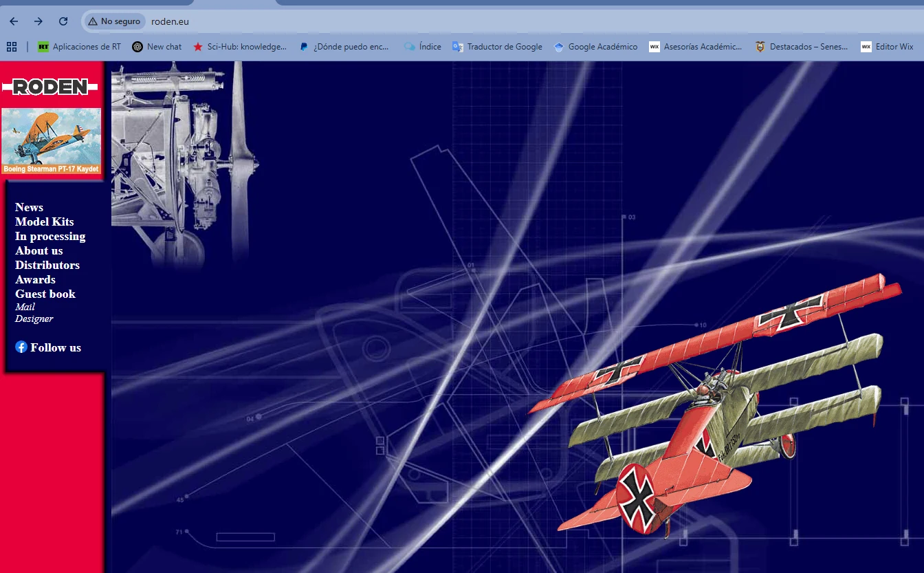Open the In processing menu item
The image size is (924, 573).
(50, 236)
